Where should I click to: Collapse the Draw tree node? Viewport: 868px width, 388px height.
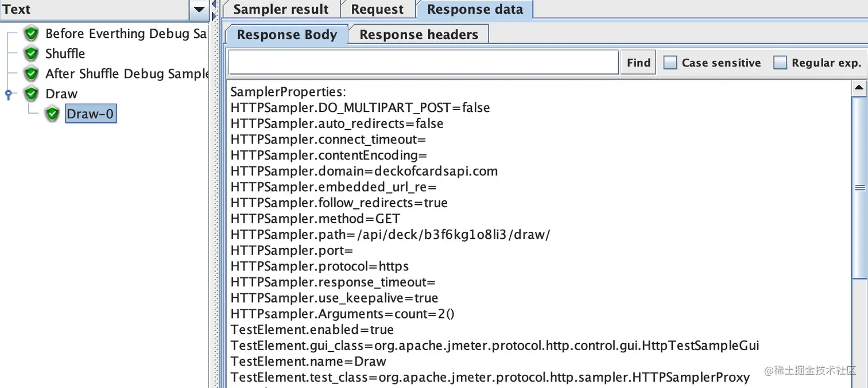[x=8, y=94]
